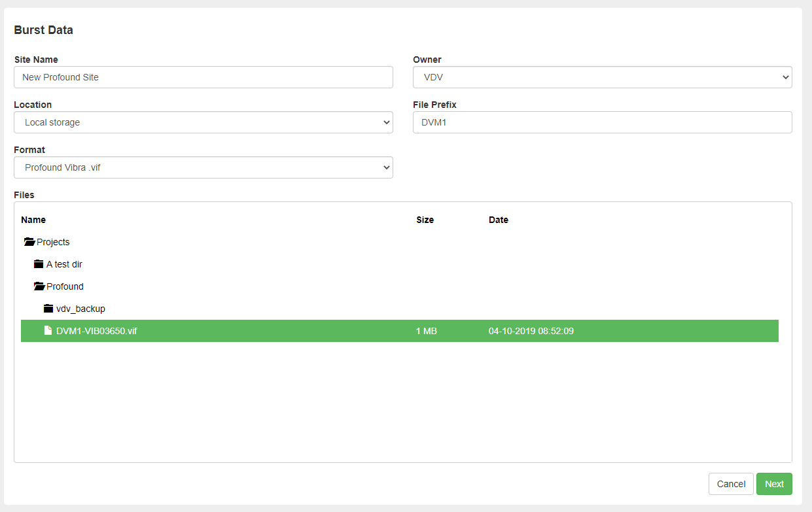Click the open folder icon beside Projects
The height and width of the screenshot is (512, 812).
coord(29,242)
